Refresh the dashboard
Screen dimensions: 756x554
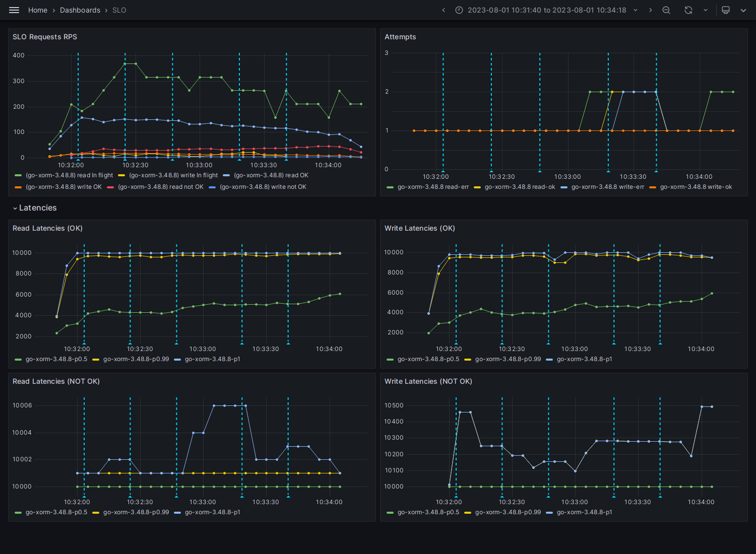[x=688, y=10]
